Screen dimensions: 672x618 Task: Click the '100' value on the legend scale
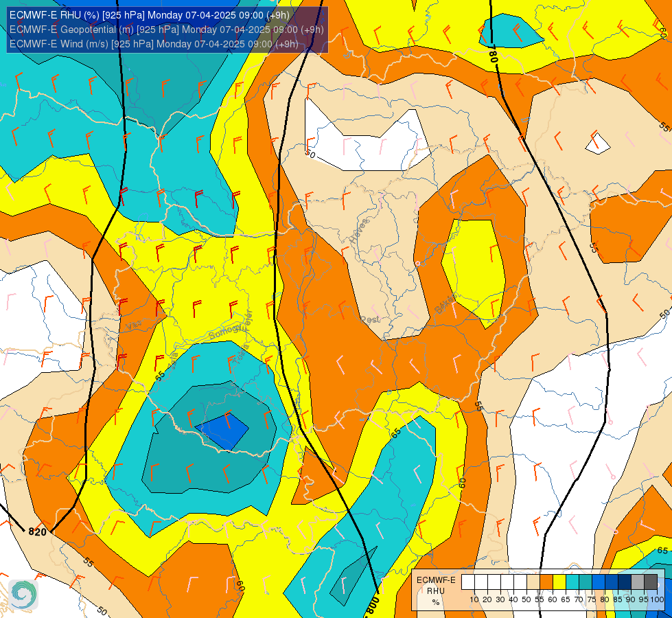(x=657, y=600)
